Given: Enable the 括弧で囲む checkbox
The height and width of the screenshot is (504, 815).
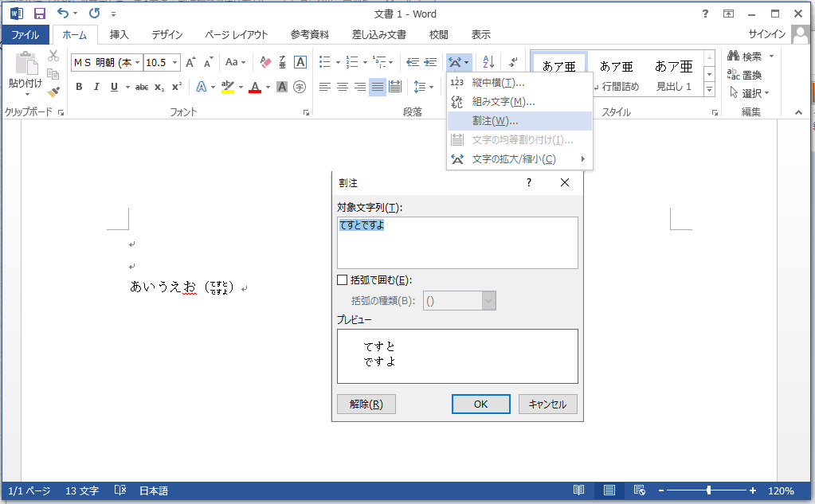Looking at the screenshot, I should point(343,279).
